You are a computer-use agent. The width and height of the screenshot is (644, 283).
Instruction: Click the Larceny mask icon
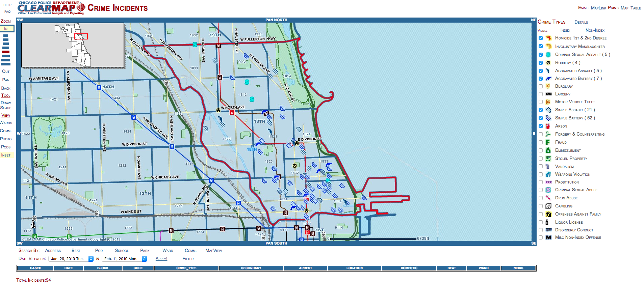click(548, 94)
